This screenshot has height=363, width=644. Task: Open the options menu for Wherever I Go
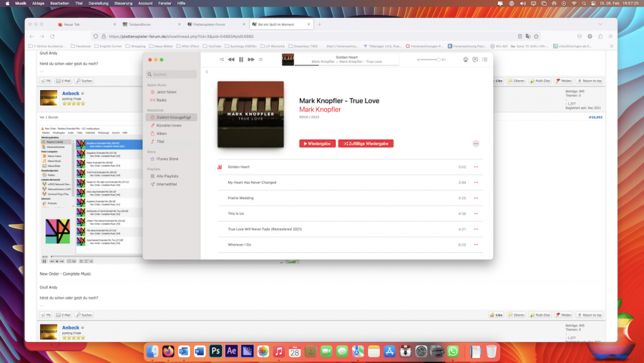(476, 245)
